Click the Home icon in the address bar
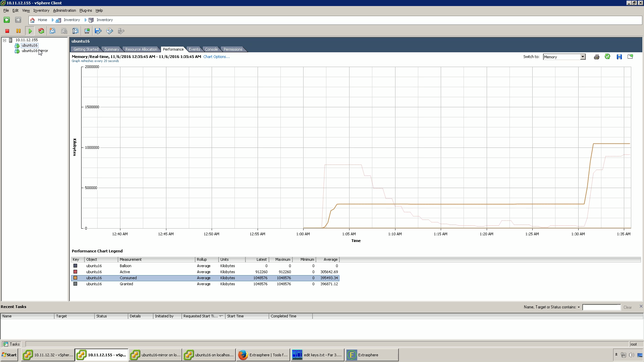 [x=32, y=20]
